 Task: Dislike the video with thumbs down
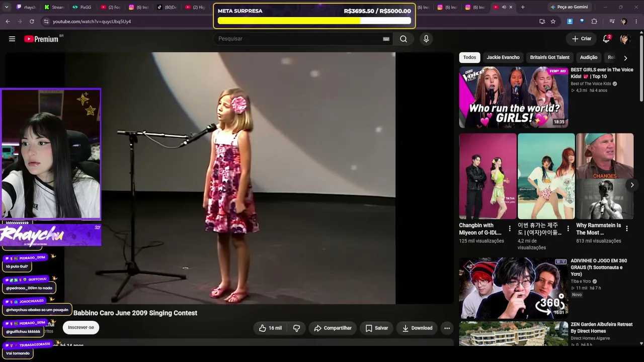(x=296, y=328)
